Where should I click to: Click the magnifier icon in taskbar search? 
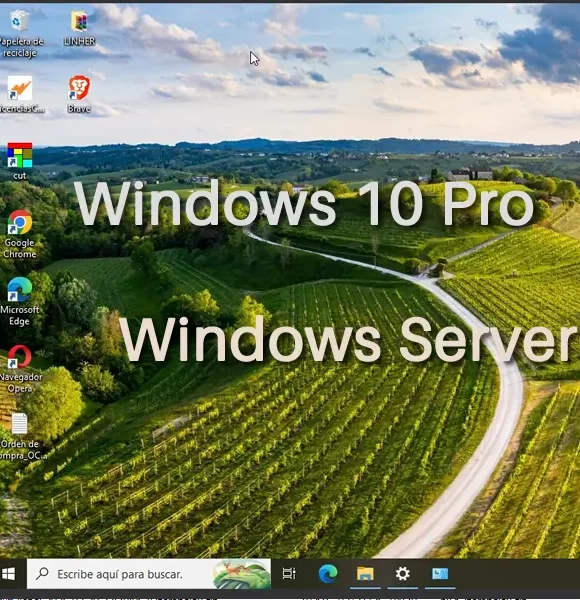click(42, 574)
